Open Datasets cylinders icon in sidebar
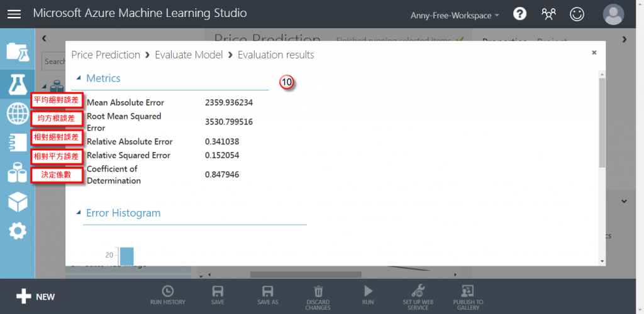This screenshot has width=644, height=314. tap(17, 172)
